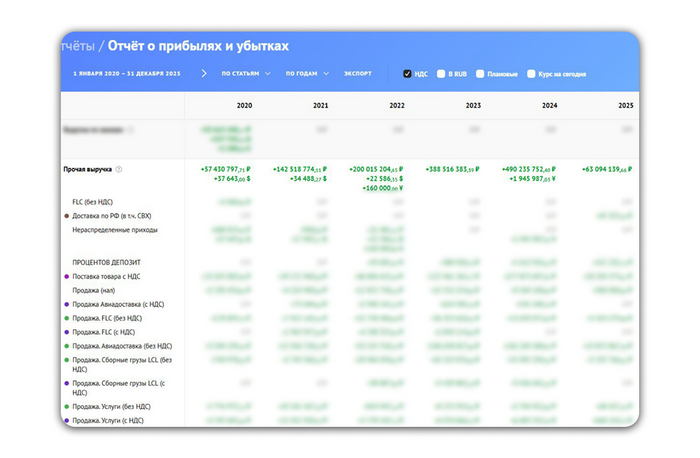Click the purple dot beside Поставка товара с НДС
This screenshot has height=458, width=700.
click(x=65, y=275)
